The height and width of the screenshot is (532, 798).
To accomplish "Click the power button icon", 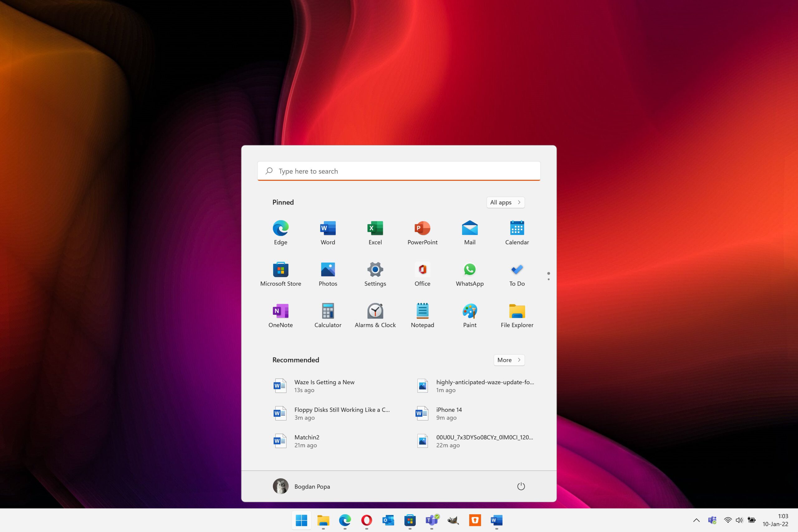I will point(521,486).
